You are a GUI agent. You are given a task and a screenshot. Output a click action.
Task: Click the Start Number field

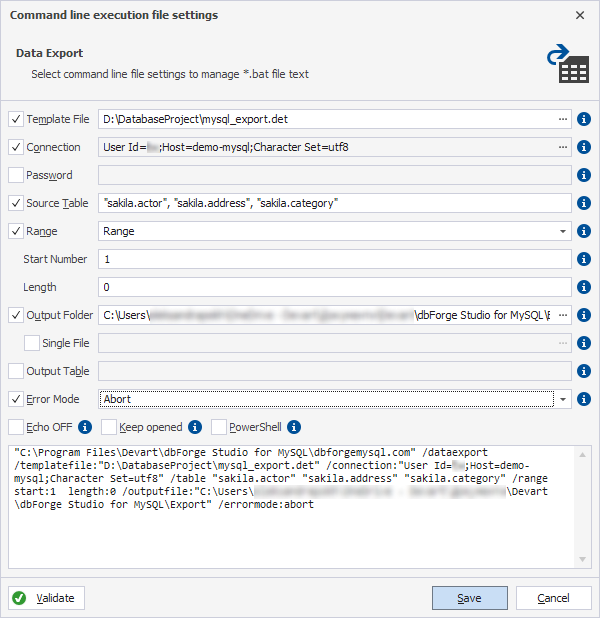(335, 259)
